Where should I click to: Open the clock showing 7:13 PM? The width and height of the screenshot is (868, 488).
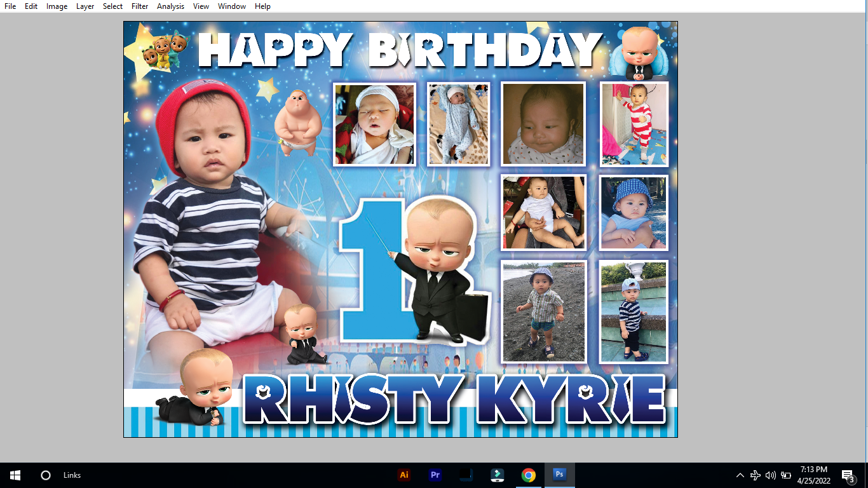tap(813, 475)
